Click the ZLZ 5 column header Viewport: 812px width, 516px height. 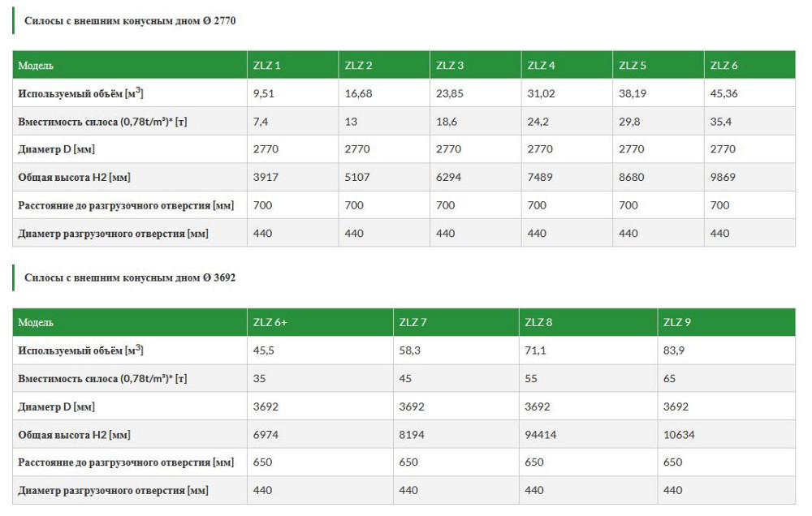pos(633,66)
